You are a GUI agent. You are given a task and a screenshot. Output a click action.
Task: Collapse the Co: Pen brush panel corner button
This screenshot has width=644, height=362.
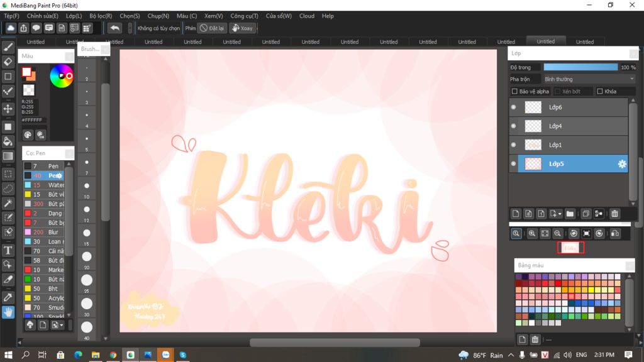69,153
